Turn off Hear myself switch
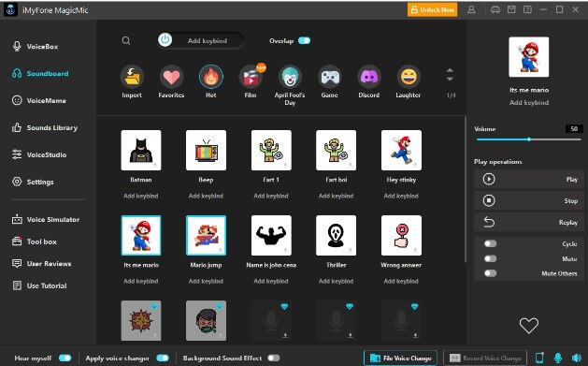This screenshot has width=588, height=366. click(x=65, y=359)
